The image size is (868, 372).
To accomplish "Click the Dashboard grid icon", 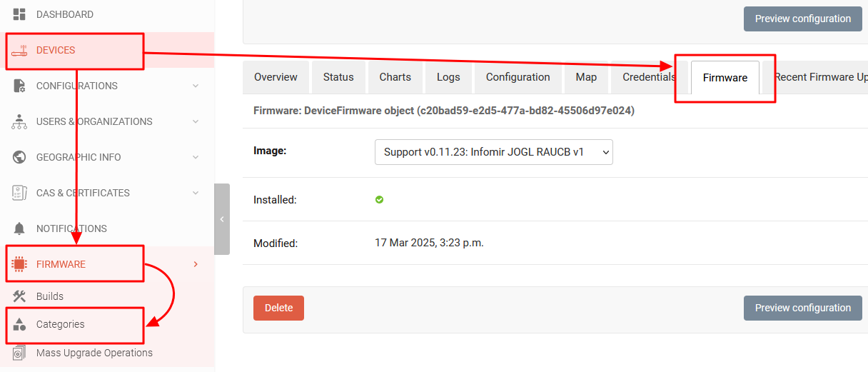I will click(x=19, y=14).
